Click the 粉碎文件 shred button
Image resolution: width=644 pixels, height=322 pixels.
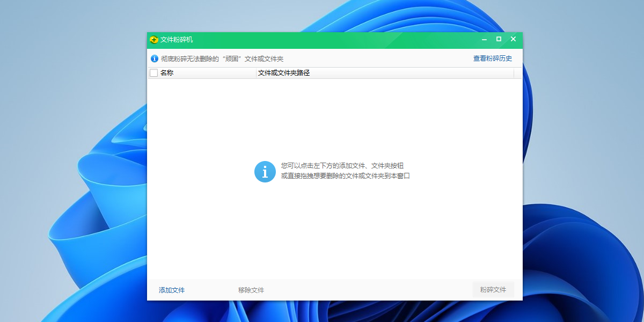pos(493,289)
